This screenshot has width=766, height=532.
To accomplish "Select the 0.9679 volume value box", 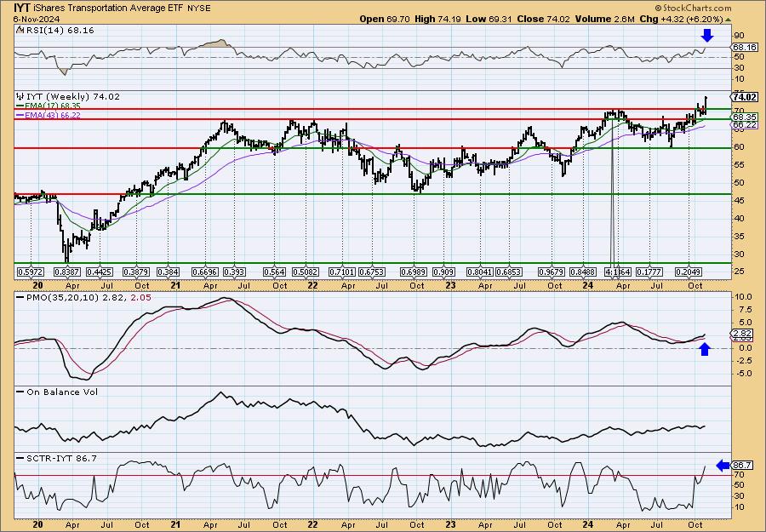I will 552,272.
